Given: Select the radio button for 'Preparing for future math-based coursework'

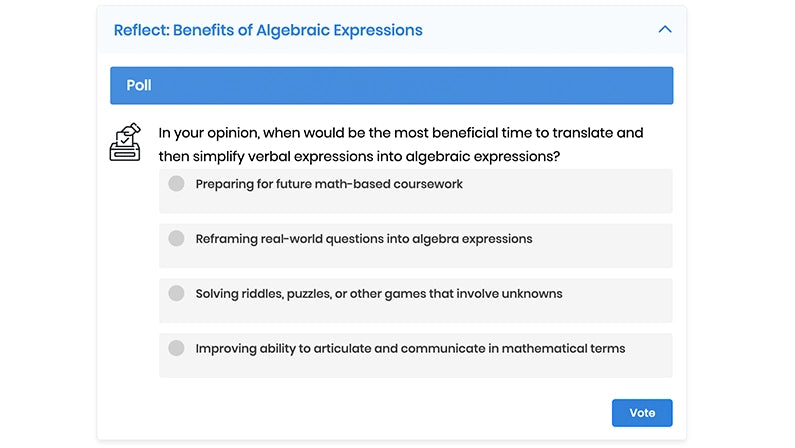Looking at the screenshot, I should point(177,184).
